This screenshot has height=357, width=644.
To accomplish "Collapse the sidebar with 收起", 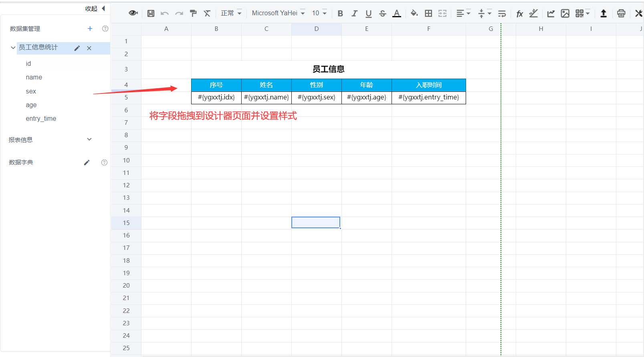I will click(95, 8).
